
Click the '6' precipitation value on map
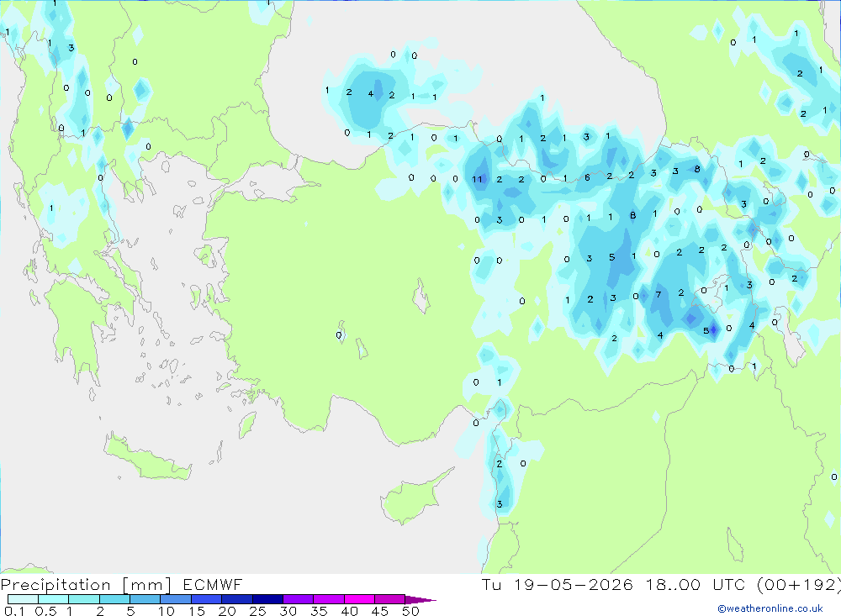pos(587,177)
